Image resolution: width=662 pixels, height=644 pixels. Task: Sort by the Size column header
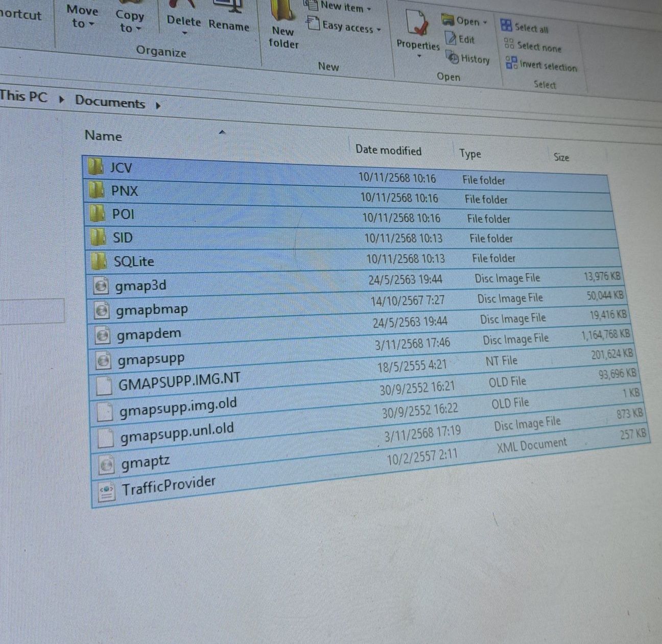click(x=561, y=157)
